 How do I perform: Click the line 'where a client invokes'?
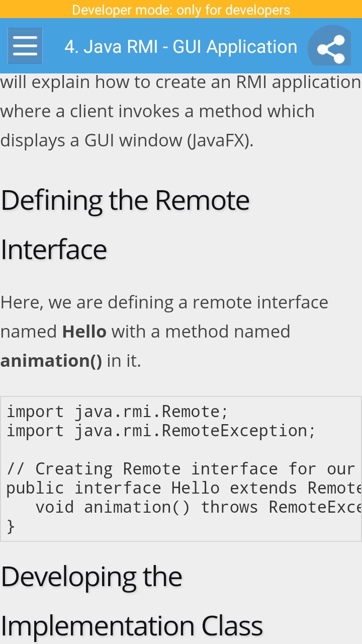(x=157, y=111)
